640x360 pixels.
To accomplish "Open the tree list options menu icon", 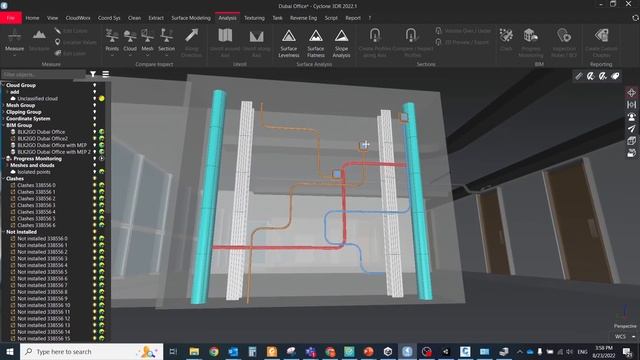I will [105, 74].
